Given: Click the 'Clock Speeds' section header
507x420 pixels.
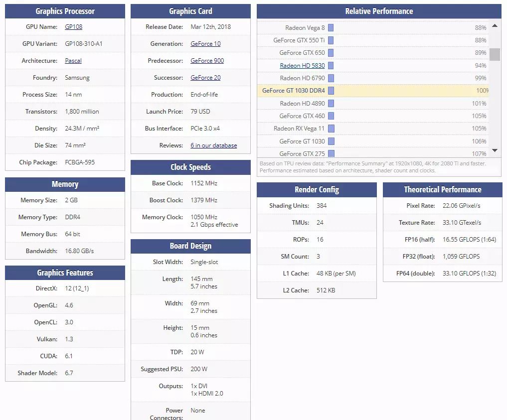Looking at the screenshot, I should point(190,167).
